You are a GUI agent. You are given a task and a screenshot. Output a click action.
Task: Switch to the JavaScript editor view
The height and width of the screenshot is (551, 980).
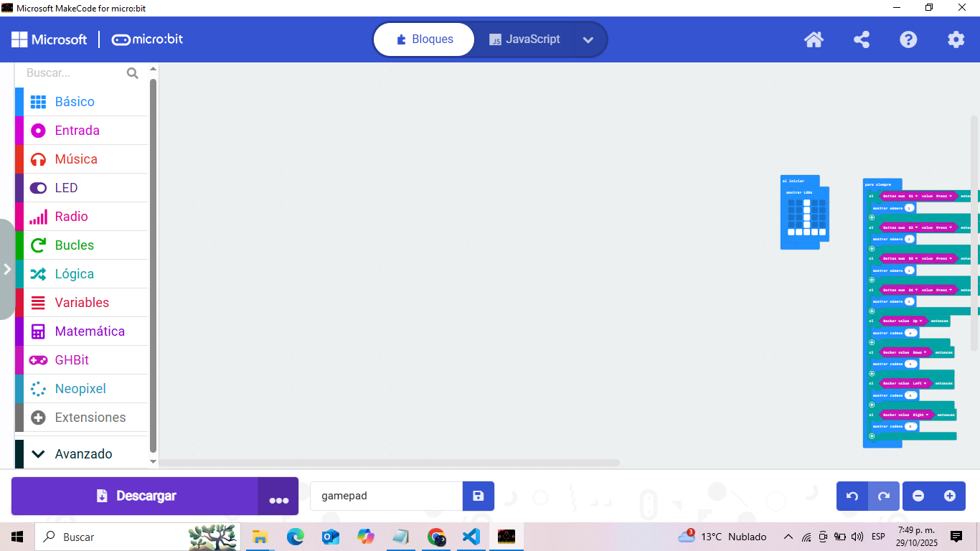pyautogui.click(x=524, y=39)
